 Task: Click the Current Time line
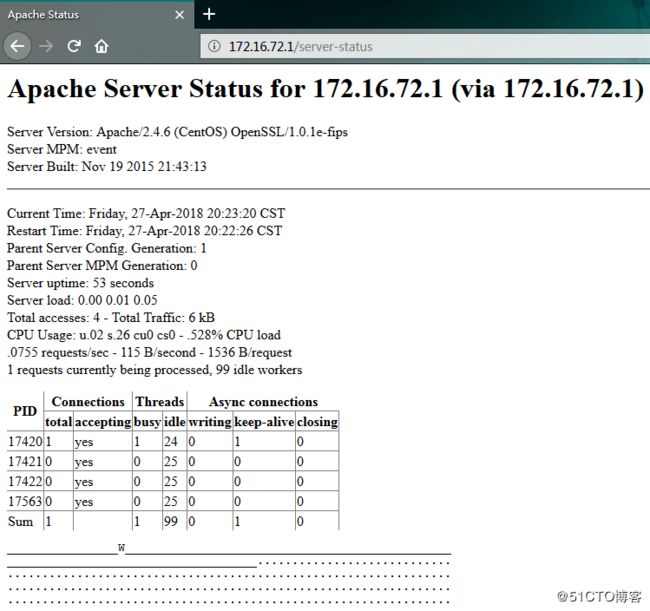(x=146, y=213)
